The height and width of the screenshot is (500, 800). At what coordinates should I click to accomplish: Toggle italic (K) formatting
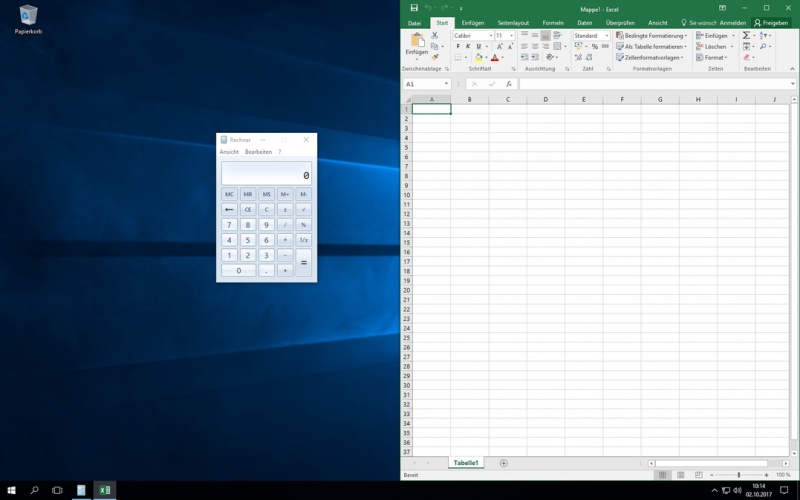[x=468, y=46]
